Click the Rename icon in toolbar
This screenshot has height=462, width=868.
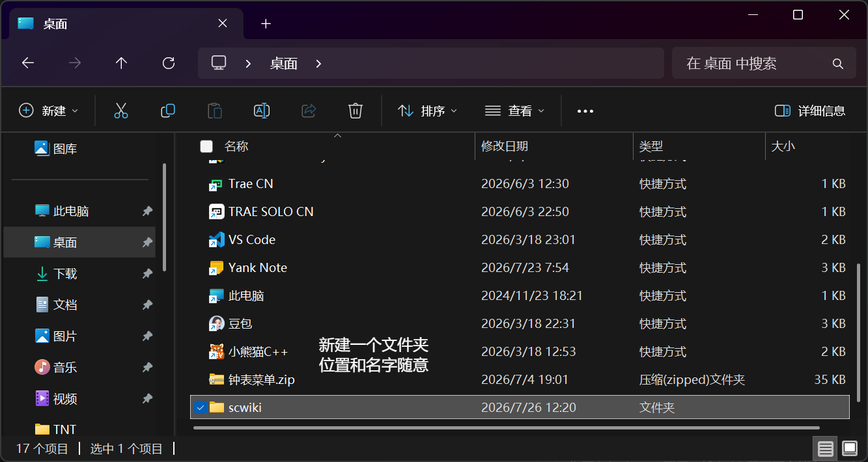click(x=262, y=111)
